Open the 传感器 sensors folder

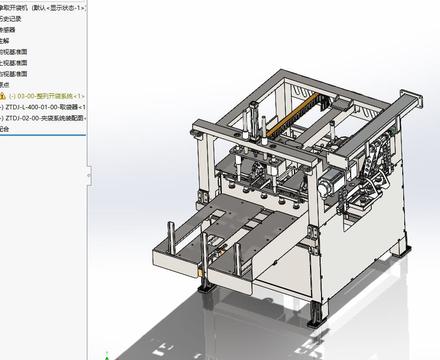click(7, 30)
